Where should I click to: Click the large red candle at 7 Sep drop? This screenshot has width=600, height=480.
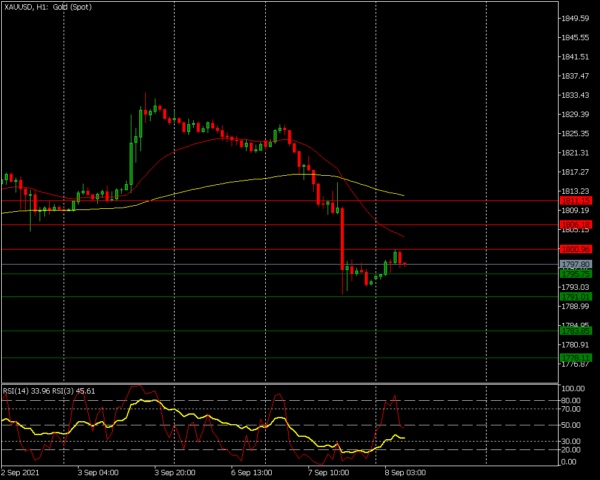pos(342,240)
